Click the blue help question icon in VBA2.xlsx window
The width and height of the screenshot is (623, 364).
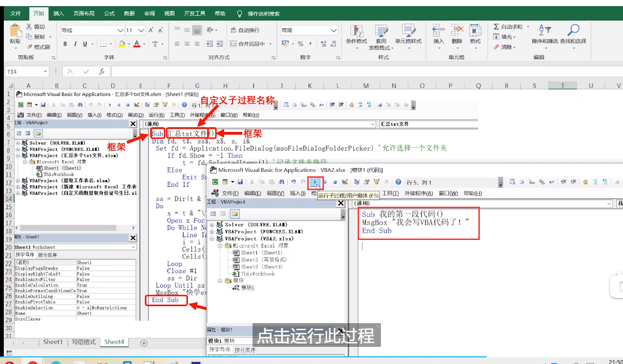click(x=398, y=182)
